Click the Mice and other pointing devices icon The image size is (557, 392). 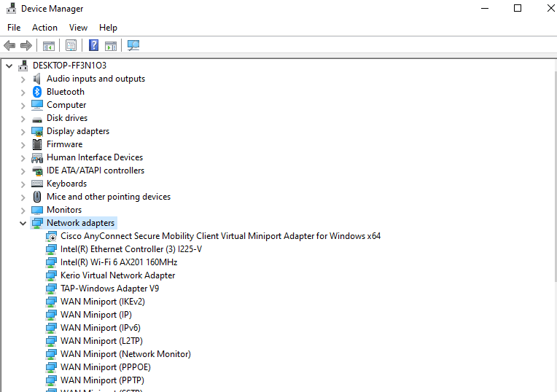(37, 197)
